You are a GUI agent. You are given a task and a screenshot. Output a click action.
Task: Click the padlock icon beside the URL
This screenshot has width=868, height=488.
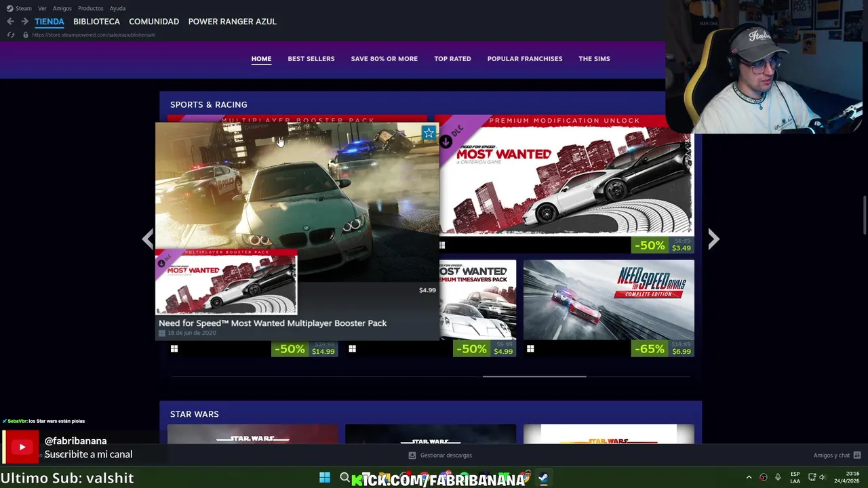[26, 35]
